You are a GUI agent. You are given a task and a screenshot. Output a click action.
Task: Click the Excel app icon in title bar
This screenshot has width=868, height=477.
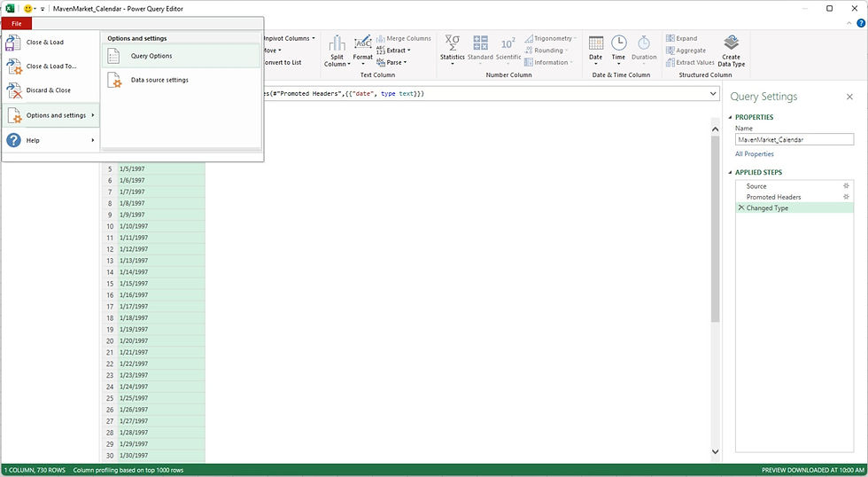pyautogui.click(x=10, y=8)
